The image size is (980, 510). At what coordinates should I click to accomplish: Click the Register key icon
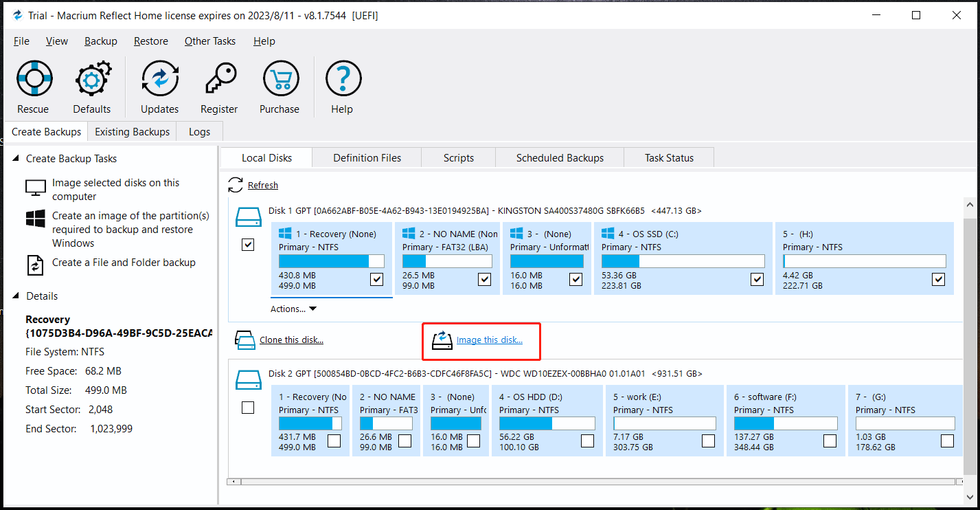[x=220, y=78]
